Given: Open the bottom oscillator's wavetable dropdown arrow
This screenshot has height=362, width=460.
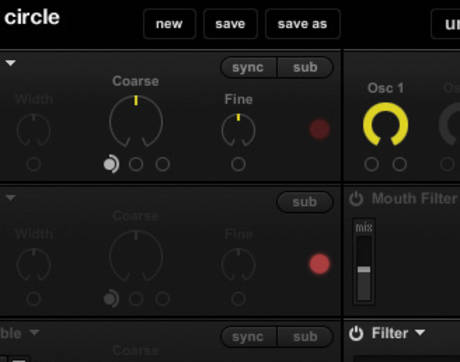Looking at the screenshot, I should pos(34,332).
